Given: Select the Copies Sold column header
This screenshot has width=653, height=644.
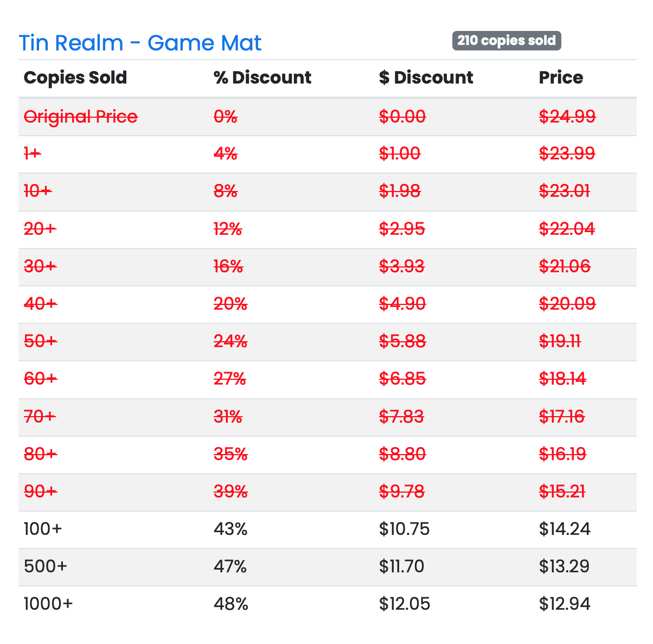Looking at the screenshot, I should click(75, 78).
